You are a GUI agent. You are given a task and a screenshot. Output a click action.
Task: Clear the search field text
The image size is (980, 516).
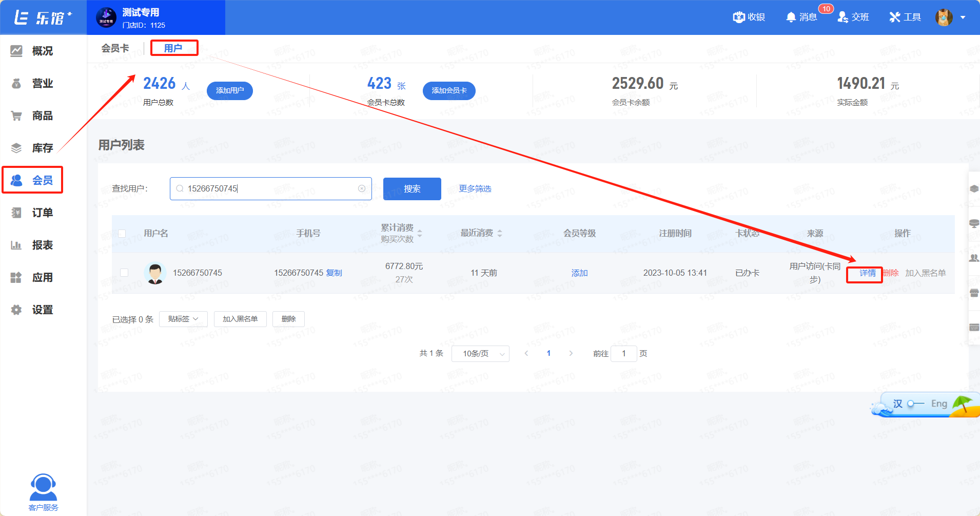tap(362, 188)
